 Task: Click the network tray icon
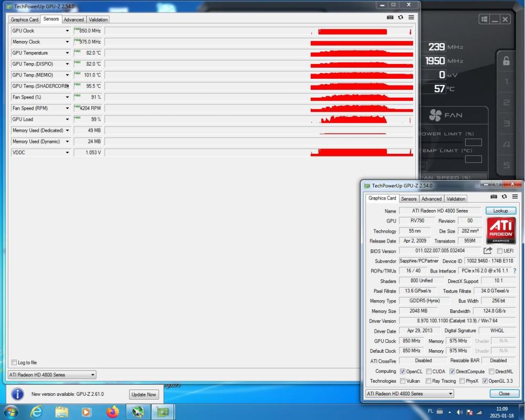point(479,412)
